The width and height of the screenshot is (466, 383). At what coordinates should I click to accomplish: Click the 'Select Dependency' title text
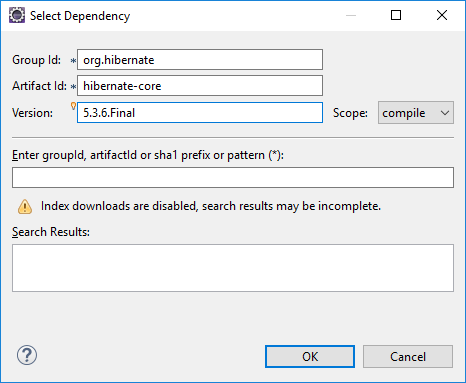coord(80,16)
